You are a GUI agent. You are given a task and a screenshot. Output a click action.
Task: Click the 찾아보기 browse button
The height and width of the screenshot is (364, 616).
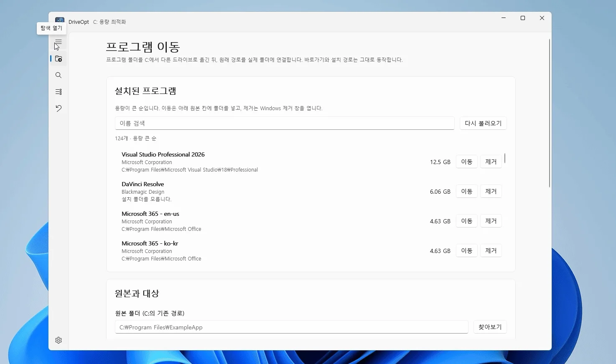490,327
